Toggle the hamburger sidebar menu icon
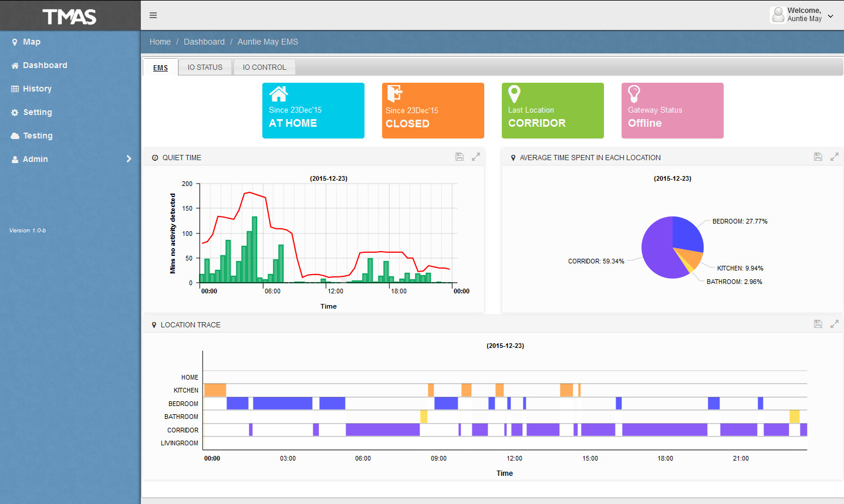The height and width of the screenshot is (504, 844). [153, 15]
